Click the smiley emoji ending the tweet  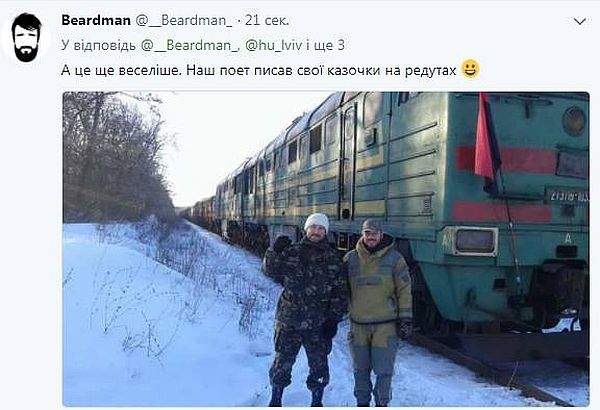(470, 70)
